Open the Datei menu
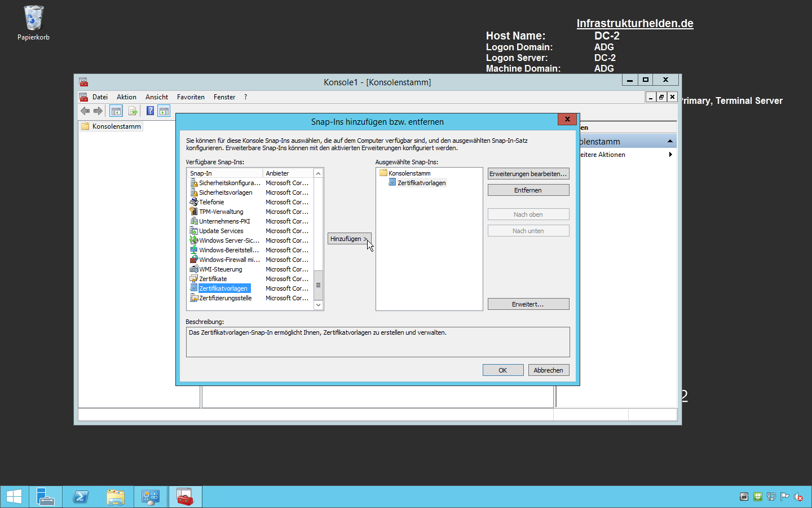This screenshot has height=508, width=812. click(x=100, y=97)
